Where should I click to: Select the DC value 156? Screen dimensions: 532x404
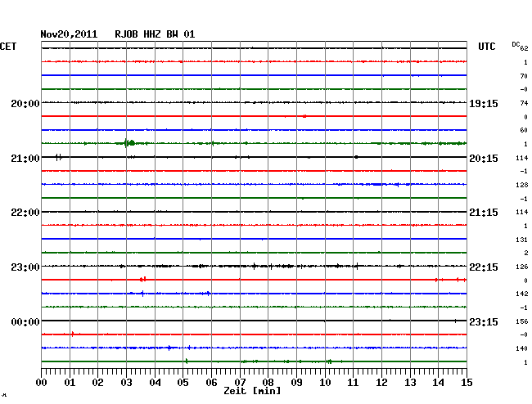pos(522,321)
